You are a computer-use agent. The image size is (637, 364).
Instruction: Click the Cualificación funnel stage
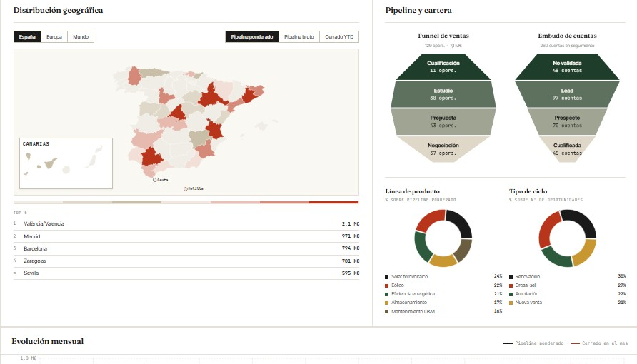coord(443,66)
